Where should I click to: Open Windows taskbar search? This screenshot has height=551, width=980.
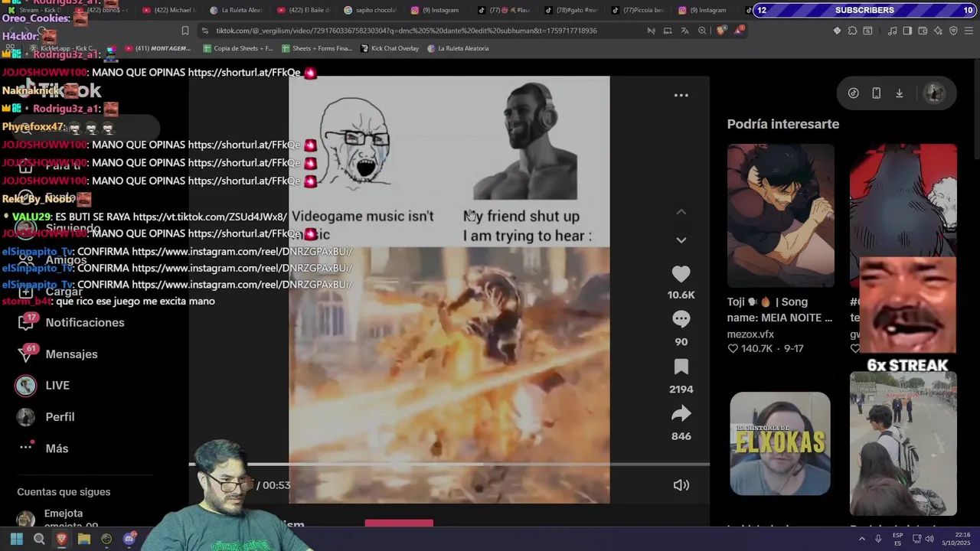(x=39, y=539)
